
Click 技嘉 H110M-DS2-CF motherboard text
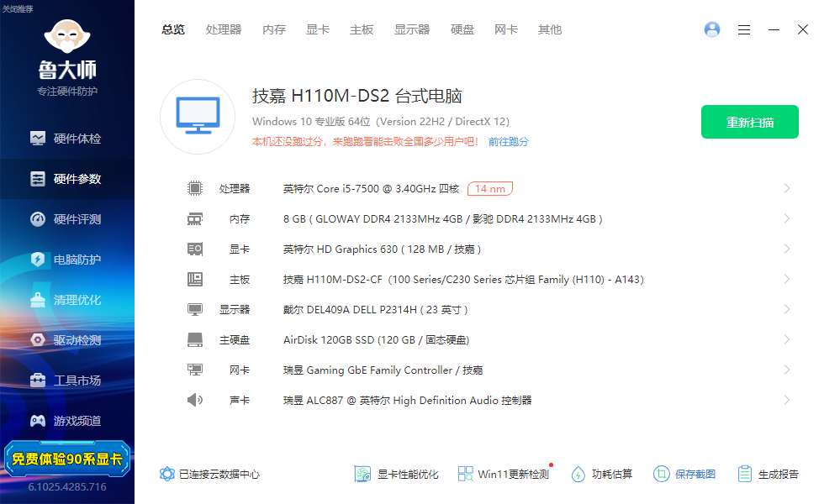click(463, 279)
